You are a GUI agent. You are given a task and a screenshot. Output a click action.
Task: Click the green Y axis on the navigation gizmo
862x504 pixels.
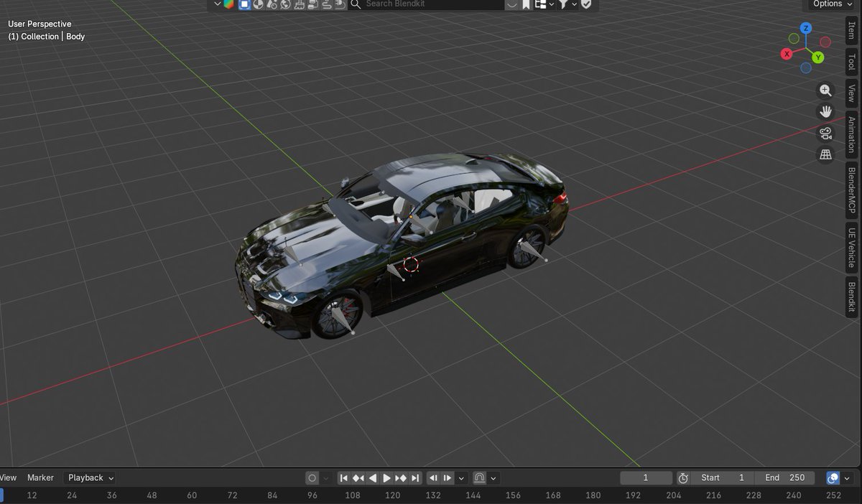point(818,57)
